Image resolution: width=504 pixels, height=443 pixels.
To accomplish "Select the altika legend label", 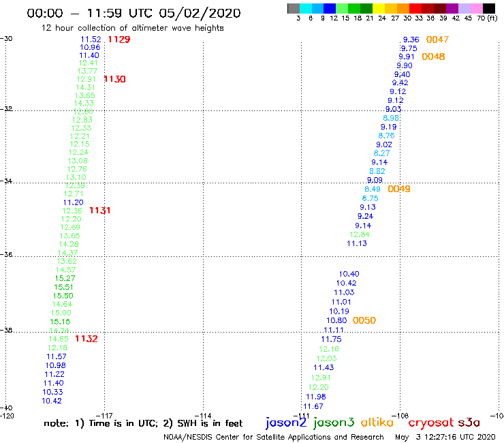I will [377, 422].
